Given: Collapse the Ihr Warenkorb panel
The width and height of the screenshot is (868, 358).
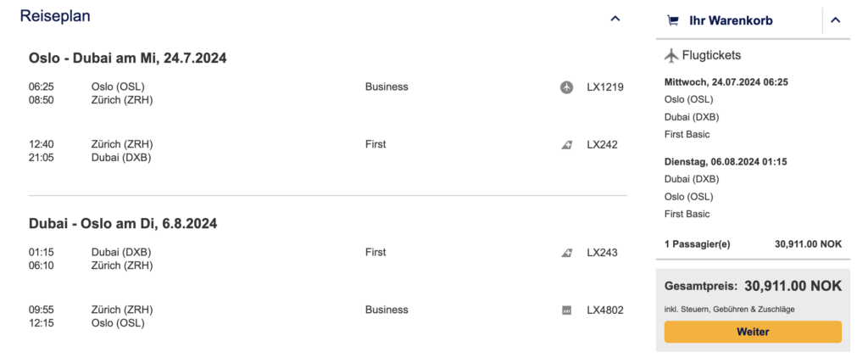Looking at the screenshot, I should tap(835, 20).
